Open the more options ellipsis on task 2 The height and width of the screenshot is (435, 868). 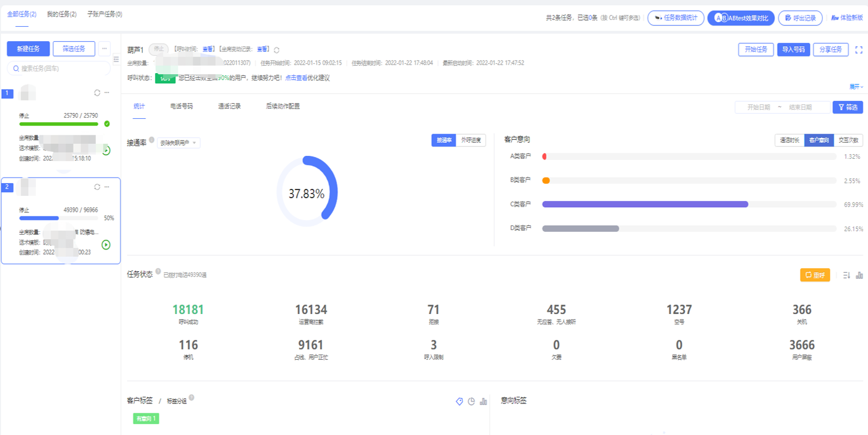[107, 187]
